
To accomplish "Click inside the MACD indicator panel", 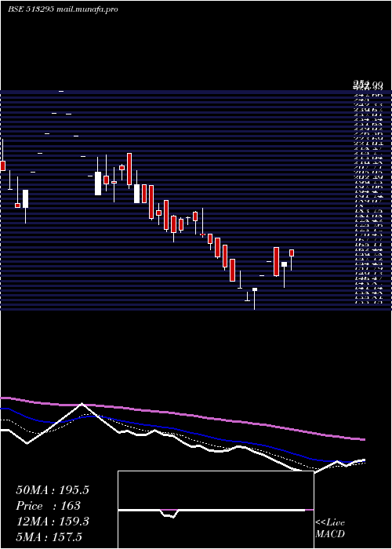I will tap(216, 510).
